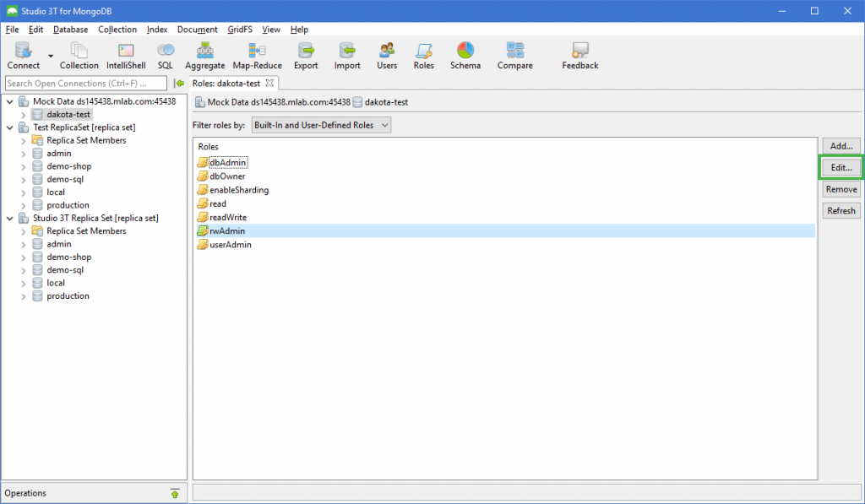The image size is (865, 504).
Task: Select local under Test ReplicaSet
Action: click(56, 192)
